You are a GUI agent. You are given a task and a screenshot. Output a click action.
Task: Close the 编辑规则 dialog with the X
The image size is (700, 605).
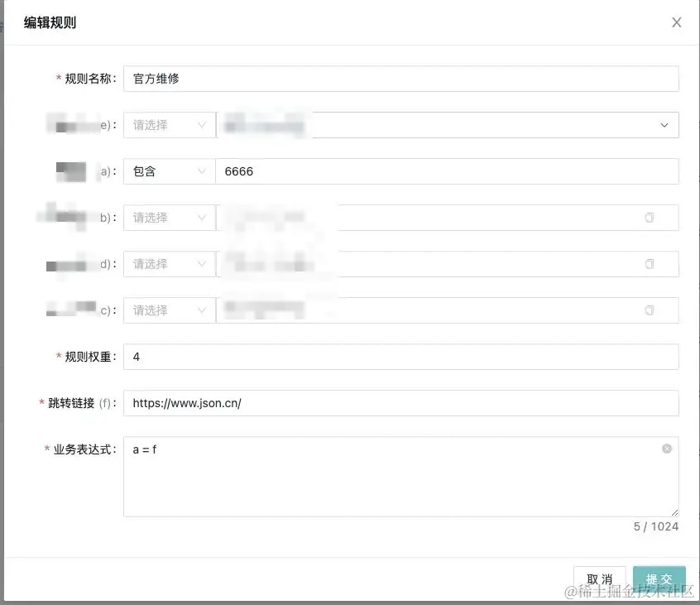click(x=676, y=22)
